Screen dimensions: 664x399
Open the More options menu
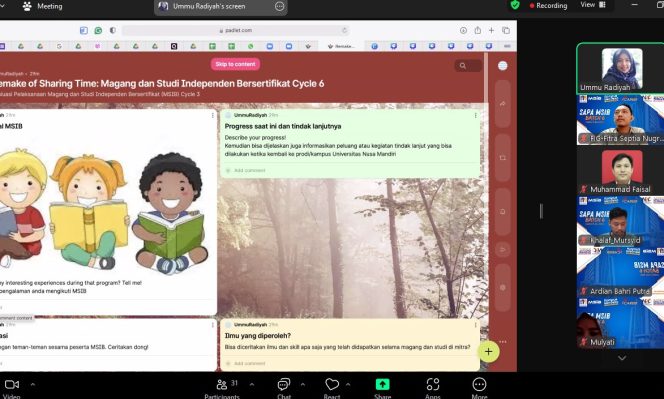[479, 388]
